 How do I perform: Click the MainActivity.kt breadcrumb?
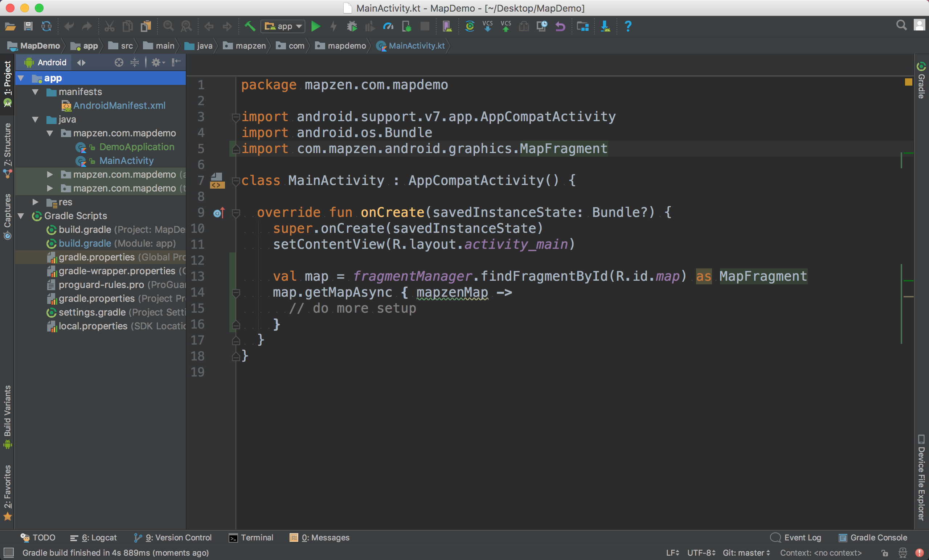(x=410, y=46)
